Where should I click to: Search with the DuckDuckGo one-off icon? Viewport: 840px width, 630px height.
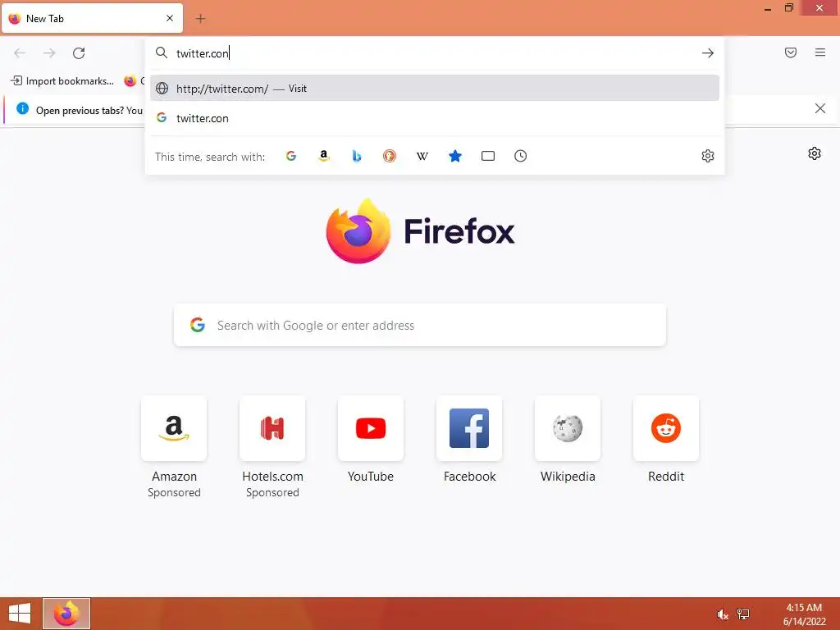tap(390, 156)
